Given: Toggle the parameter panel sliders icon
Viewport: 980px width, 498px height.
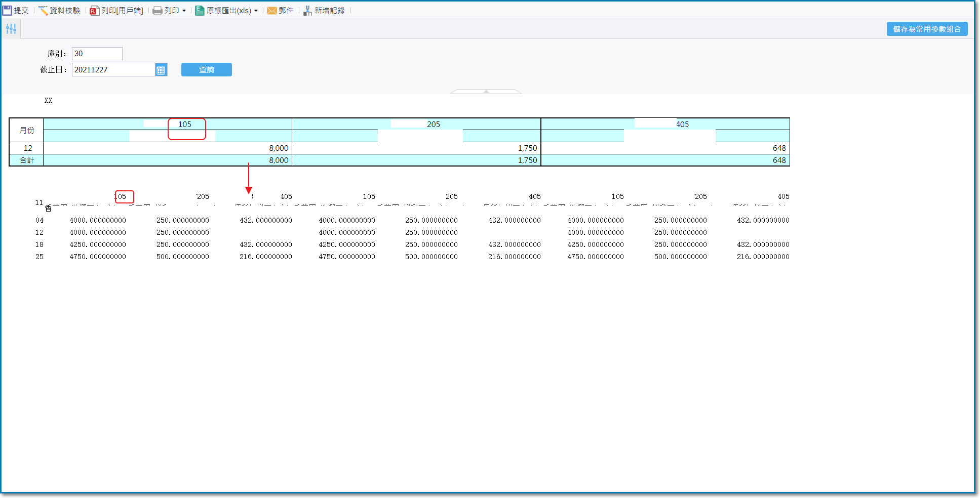Looking at the screenshot, I should click(x=11, y=29).
